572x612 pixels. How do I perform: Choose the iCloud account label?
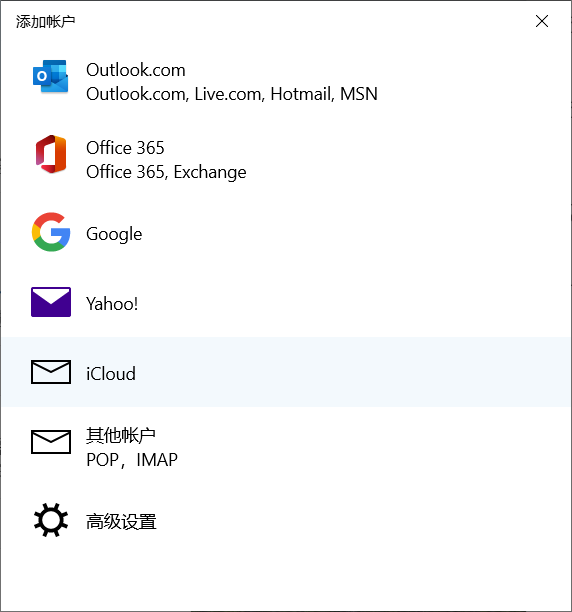click(x=111, y=374)
